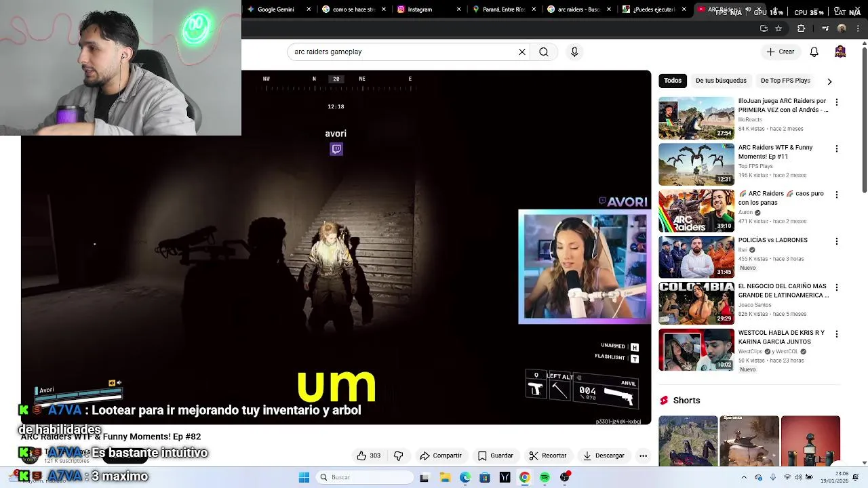Open the Chrome extensions puzzle icon
Image resolution: width=868 pixels, height=488 pixels.
(801, 28)
